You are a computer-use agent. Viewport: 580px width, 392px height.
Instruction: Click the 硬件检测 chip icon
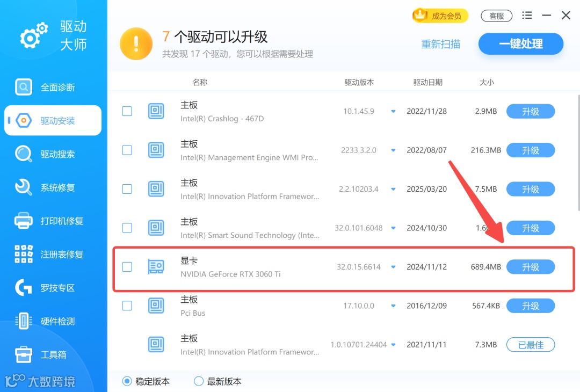tap(23, 321)
